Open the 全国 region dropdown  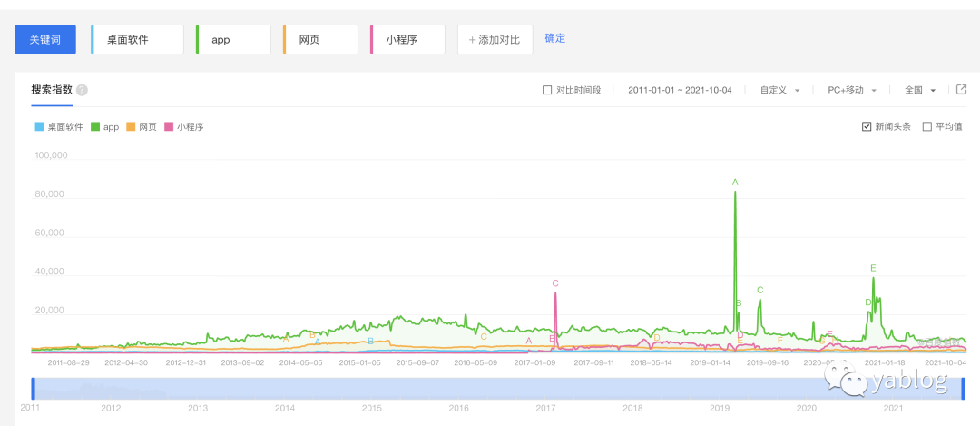[x=919, y=90]
